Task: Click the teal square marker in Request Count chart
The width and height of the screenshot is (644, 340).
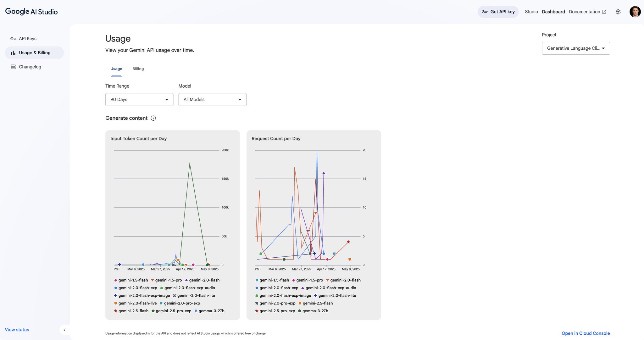Action: click(334, 254)
